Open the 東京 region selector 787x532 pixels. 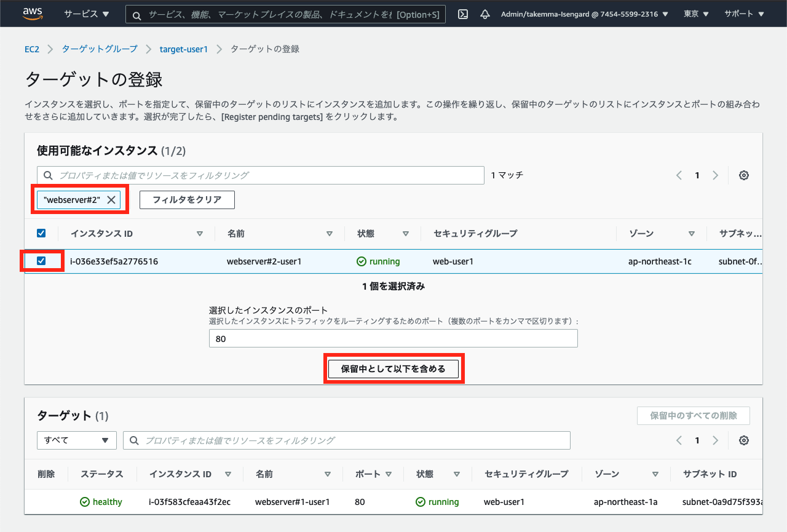[x=696, y=14]
